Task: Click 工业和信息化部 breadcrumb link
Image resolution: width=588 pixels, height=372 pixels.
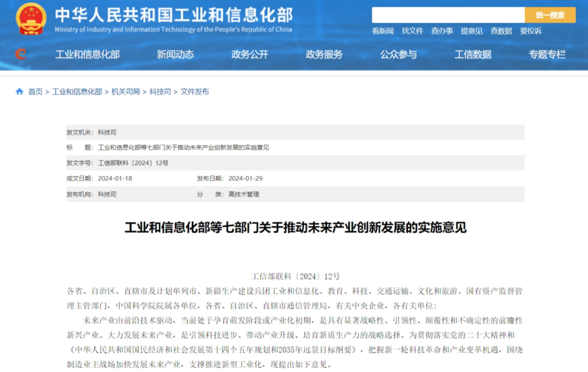Action: pyautogui.click(x=77, y=92)
